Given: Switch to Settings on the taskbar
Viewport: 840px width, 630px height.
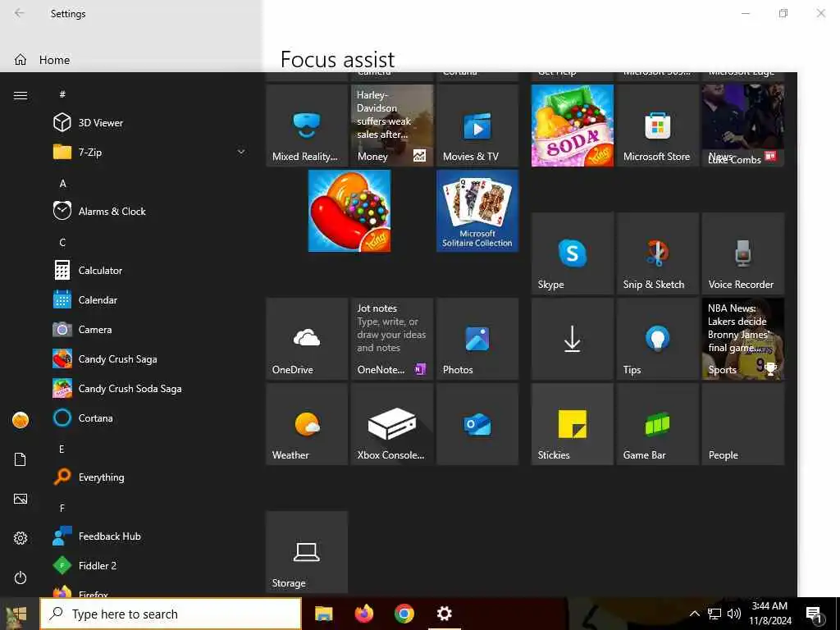Looking at the screenshot, I should click(444, 614).
